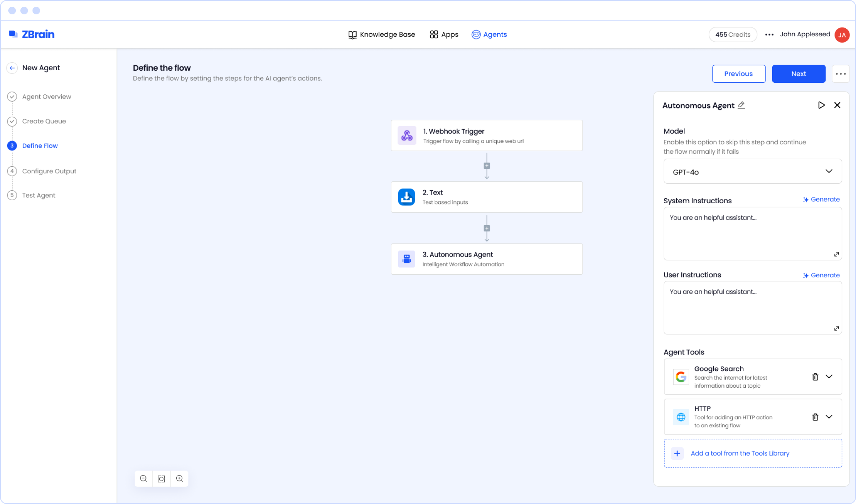This screenshot has width=856, height=504.
Task: Open the GPT-4o model dropdown
Action: [x=752, y=172]
